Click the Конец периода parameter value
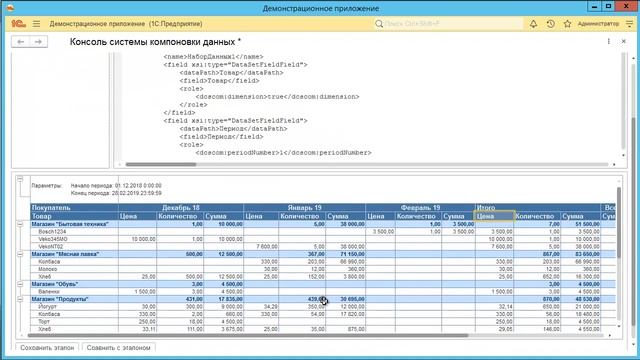640x360 pixels. tap(136, 193)
